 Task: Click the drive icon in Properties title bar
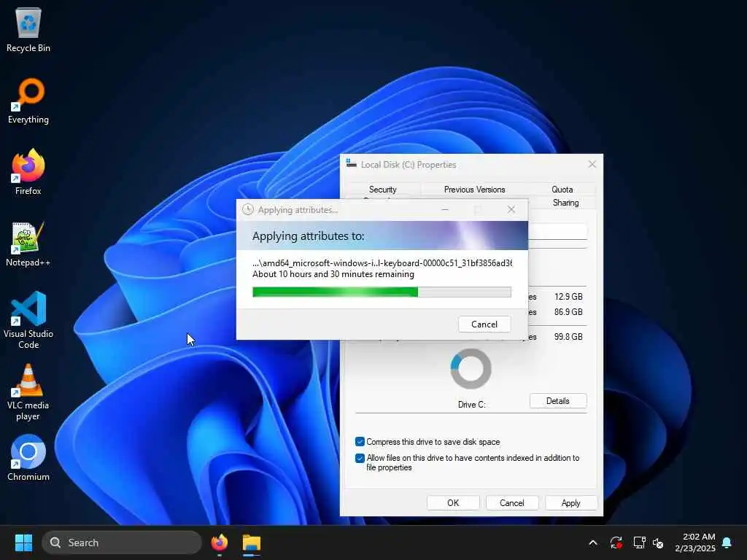tap(351, 164)
